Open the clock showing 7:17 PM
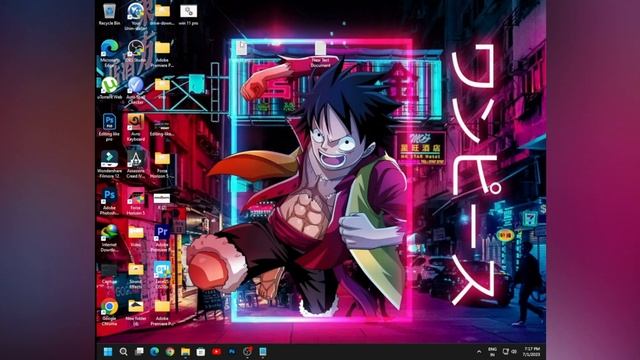 tap(532, 351)
